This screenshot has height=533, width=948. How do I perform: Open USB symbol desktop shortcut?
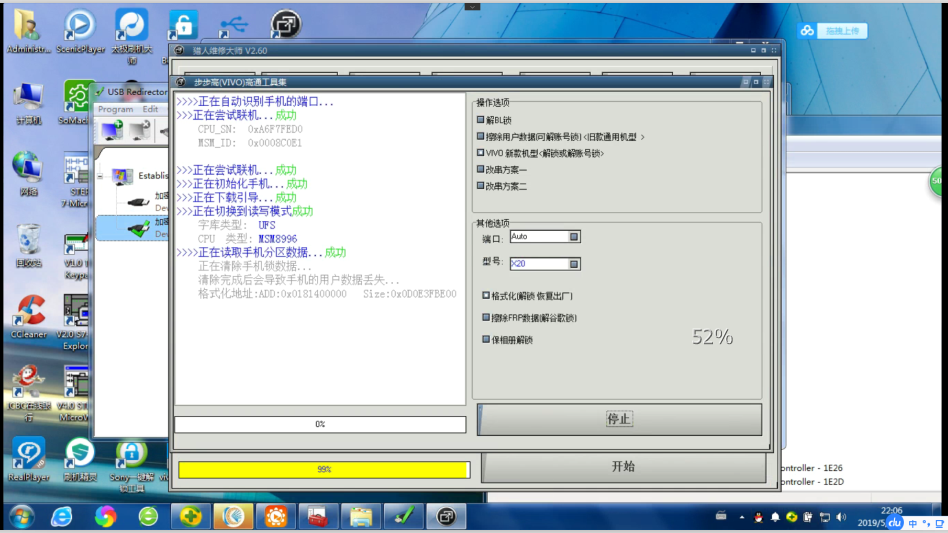[234, 25]
